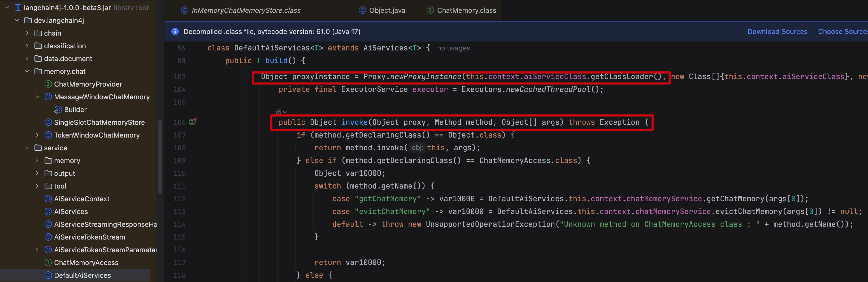
Task: Click the 'no usages' hint beside DefaultAiServices
Action: click(453, 48)
